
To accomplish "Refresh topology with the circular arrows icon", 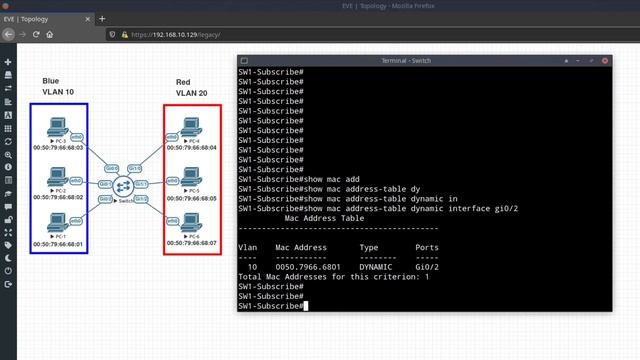I will [x=8, y=142].
